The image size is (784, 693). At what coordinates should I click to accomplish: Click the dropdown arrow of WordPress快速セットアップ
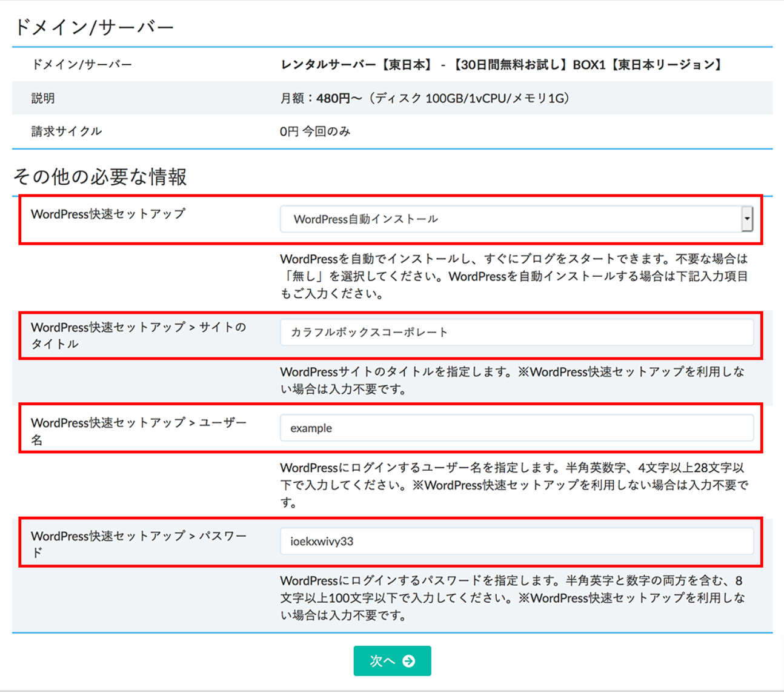[x=746, y=219]
